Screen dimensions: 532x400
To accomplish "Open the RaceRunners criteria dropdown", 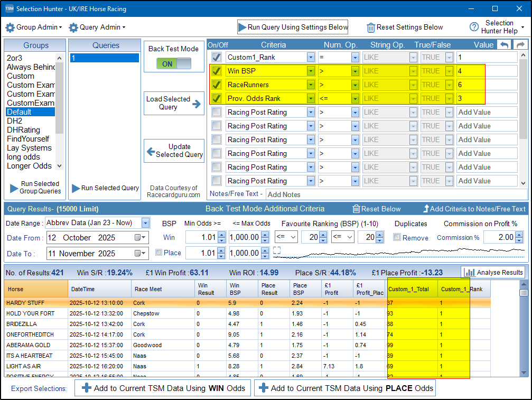I will [311, 85].
